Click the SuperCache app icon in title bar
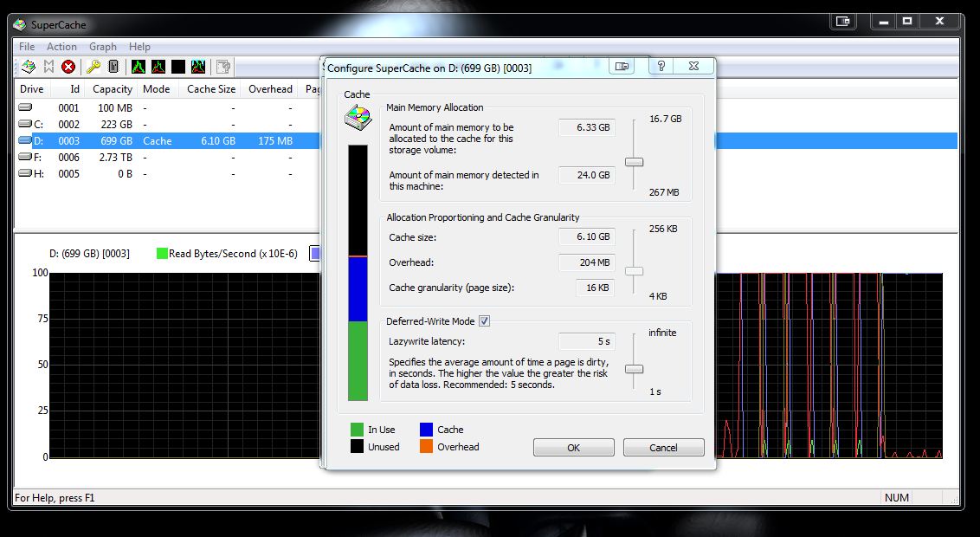The width and height of the screenshot is (980, 537). 20,25
